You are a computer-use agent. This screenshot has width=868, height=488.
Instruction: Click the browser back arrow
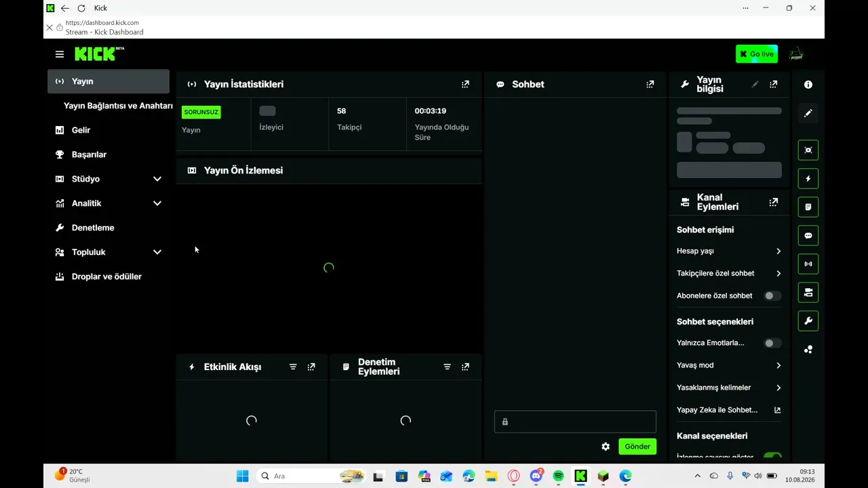pyautogui.click(x=65, y=8)
